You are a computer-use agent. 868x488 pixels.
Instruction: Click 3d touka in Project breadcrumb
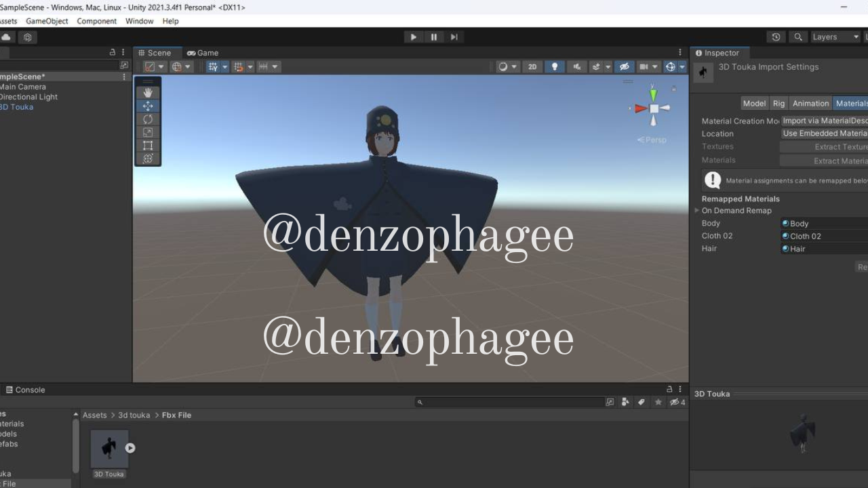point(134,415)
